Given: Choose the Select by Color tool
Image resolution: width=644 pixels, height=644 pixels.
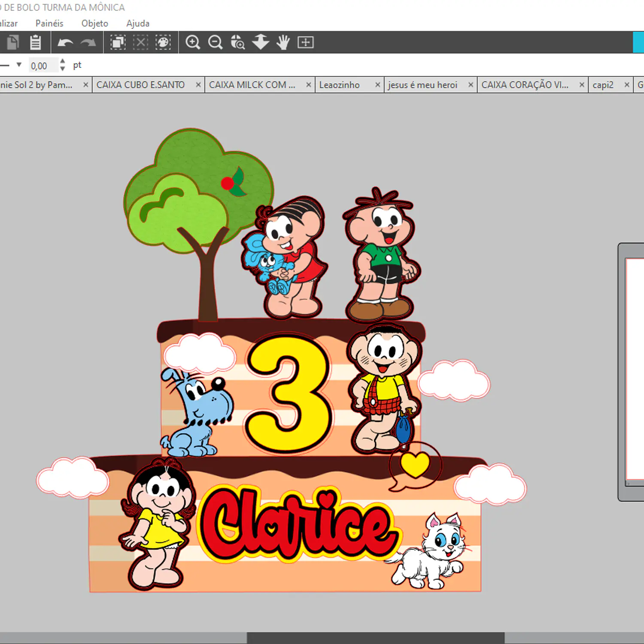Looking at the screenshot, I should pyautogui.click(x=163, y=42).
